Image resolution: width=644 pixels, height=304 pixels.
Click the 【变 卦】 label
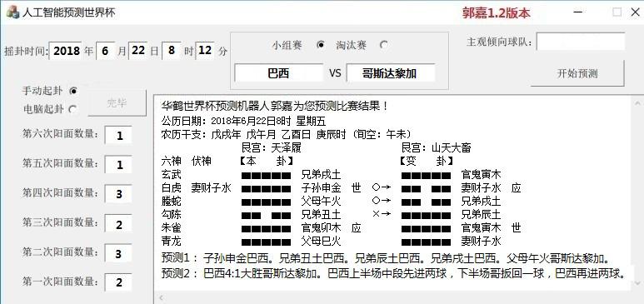427,161
